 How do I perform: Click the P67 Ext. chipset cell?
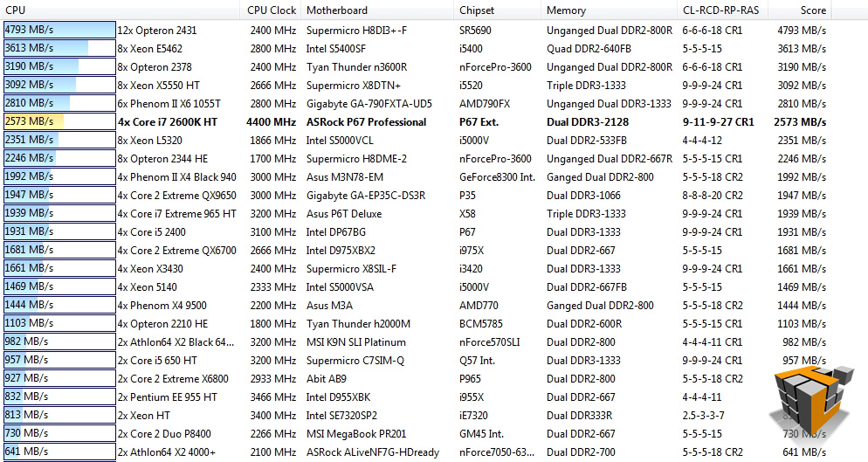[479, 122]
